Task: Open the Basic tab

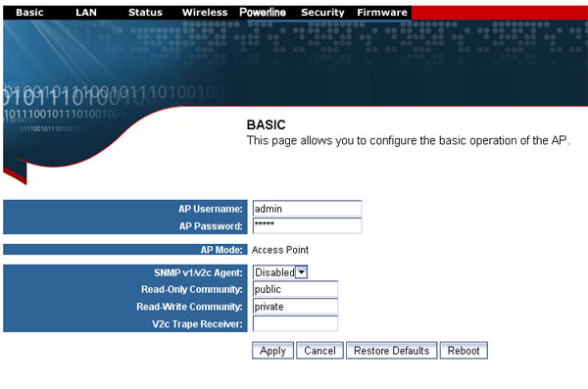Action: [29, 13]
